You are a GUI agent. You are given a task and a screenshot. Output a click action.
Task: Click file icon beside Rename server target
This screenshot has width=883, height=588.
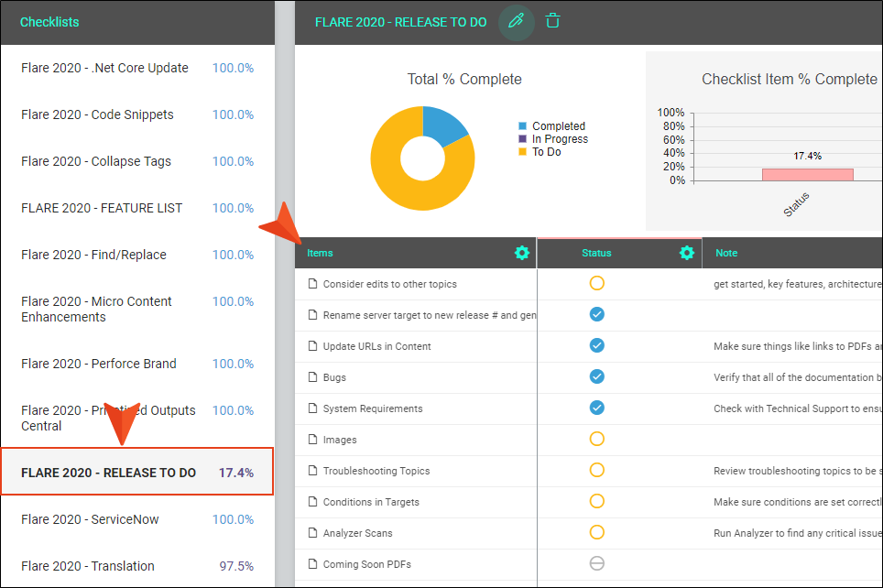[x=312, y=314]
